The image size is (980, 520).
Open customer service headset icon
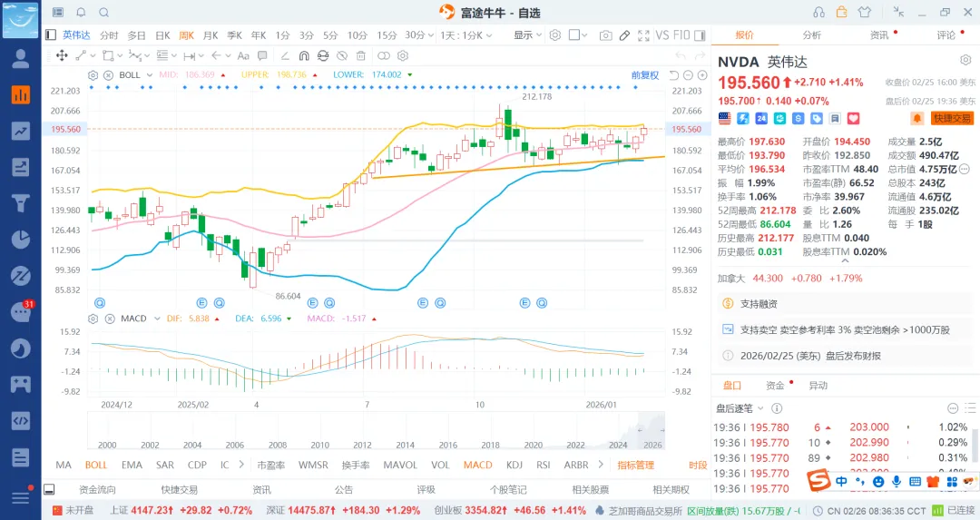coord(818,13)
